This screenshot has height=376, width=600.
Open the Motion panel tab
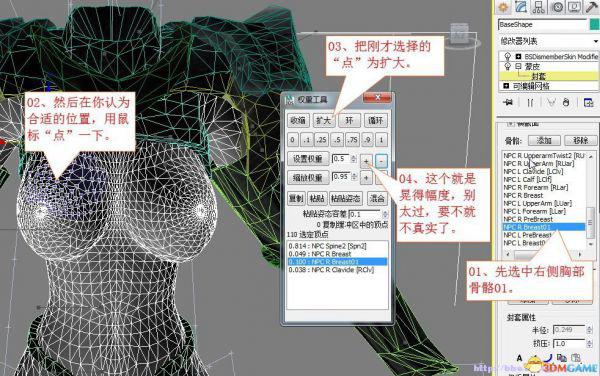coord(557,7)
